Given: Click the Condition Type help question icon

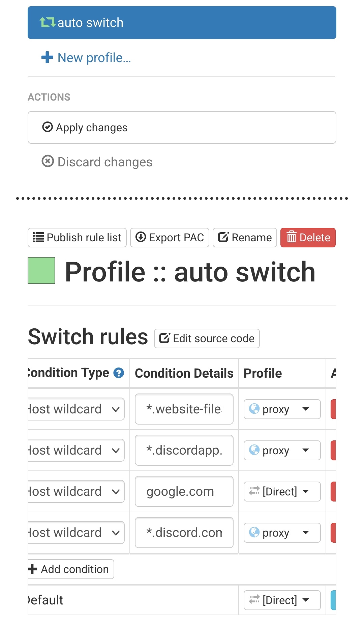Looking at the screenshot, I should [x=119, y=373].
